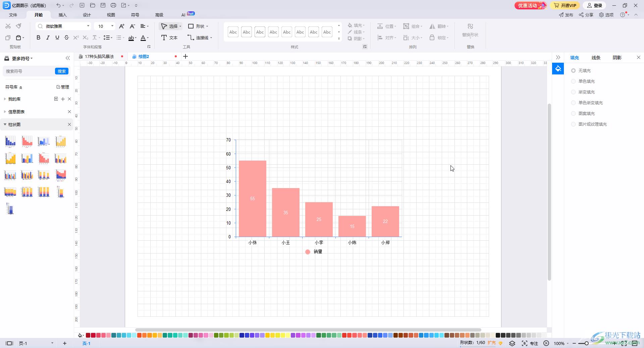Image resolution: width=644 pixels, height=348 pixels.
Task: Select the Text tool
Action: point(169,38)
